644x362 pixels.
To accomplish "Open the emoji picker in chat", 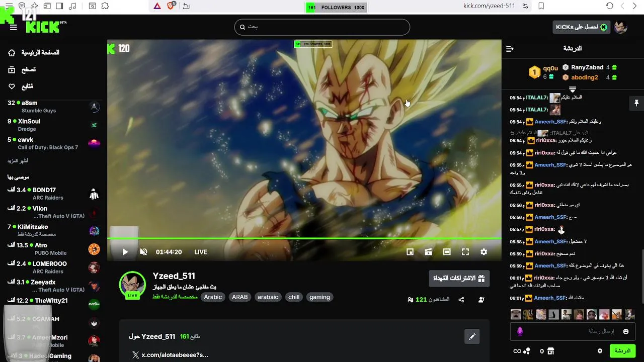I will pos(626,331).
